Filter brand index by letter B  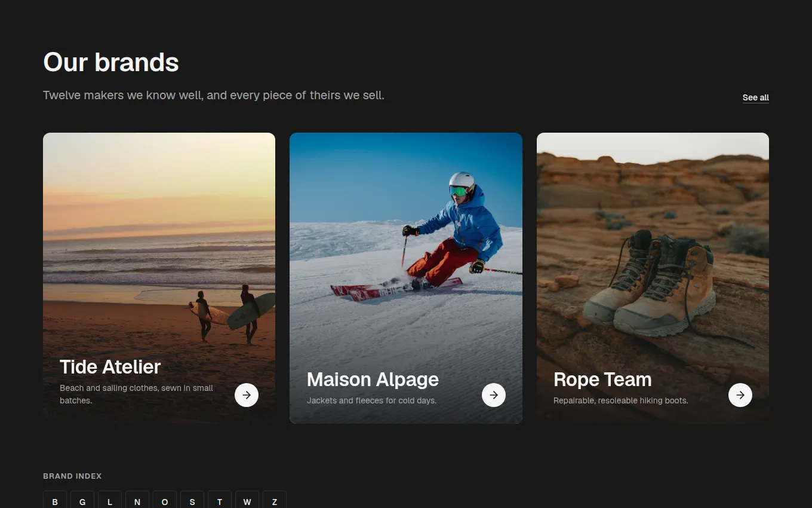(55, 500)
